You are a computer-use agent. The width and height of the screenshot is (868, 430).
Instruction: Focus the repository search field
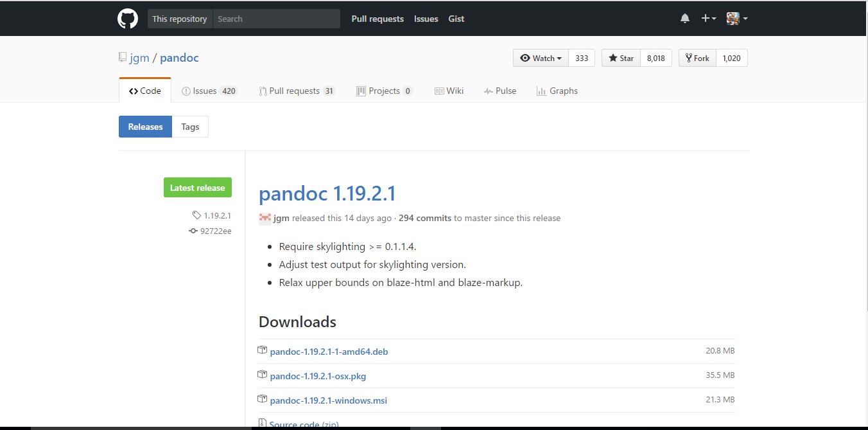pyautogui.click(x=276, y=19)
